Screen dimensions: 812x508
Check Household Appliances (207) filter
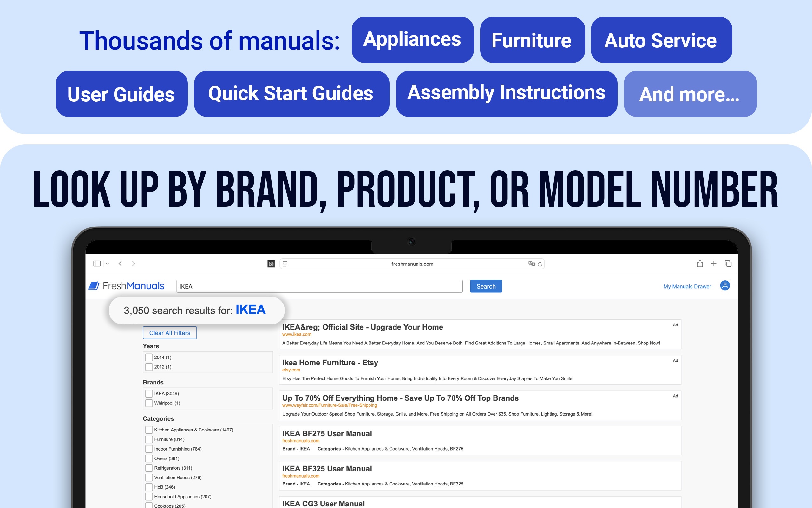pyautogui.click(x=149, y=496)
